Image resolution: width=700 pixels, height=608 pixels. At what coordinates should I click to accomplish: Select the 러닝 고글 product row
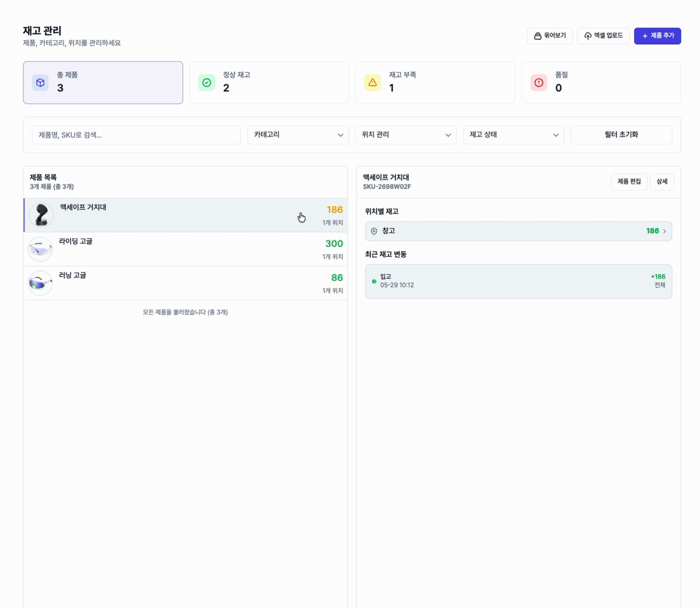click(185, 283)
